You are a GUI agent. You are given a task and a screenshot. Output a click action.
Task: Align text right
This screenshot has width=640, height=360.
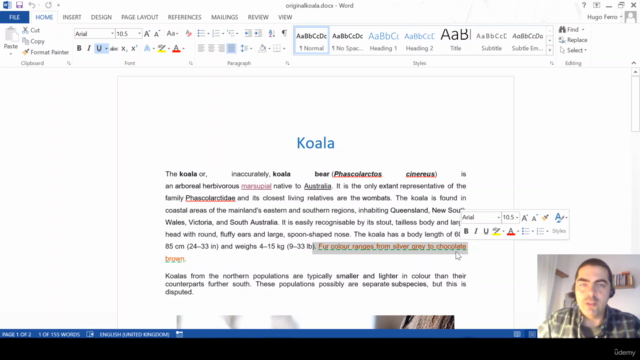221,49
